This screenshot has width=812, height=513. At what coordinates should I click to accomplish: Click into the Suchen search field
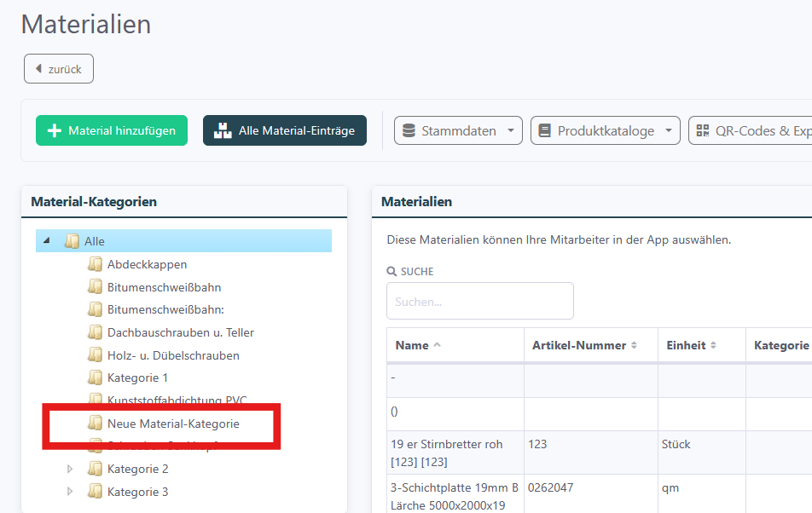[x=480, y=301]
